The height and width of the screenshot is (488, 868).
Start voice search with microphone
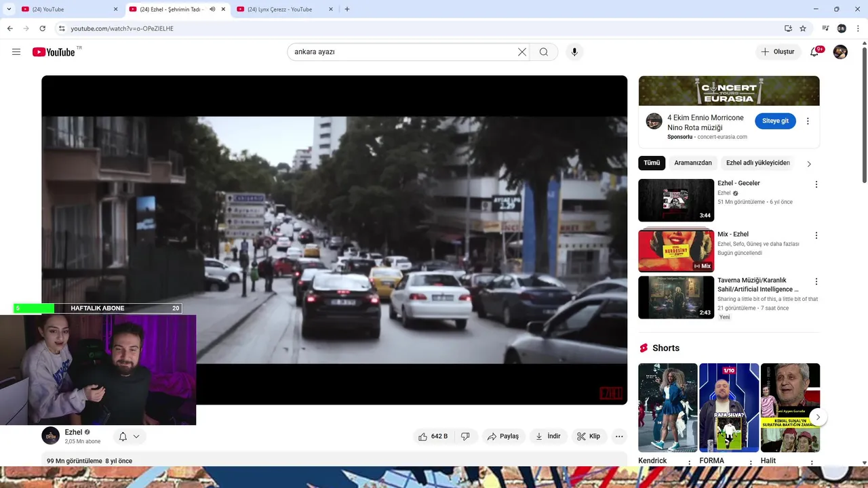(574, 52)
